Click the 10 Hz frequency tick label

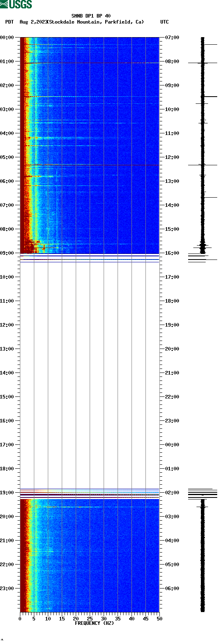(x=48, y=619)
